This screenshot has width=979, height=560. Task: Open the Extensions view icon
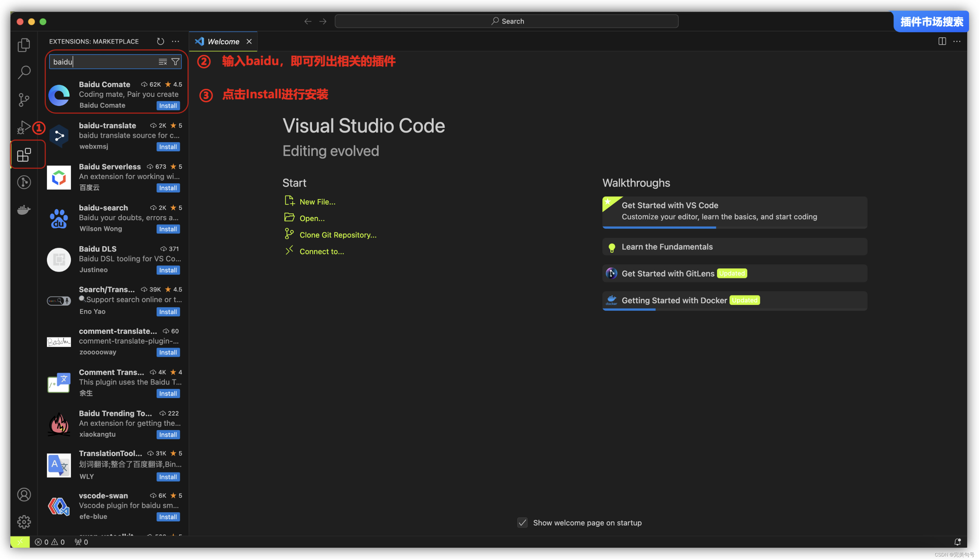24,155
